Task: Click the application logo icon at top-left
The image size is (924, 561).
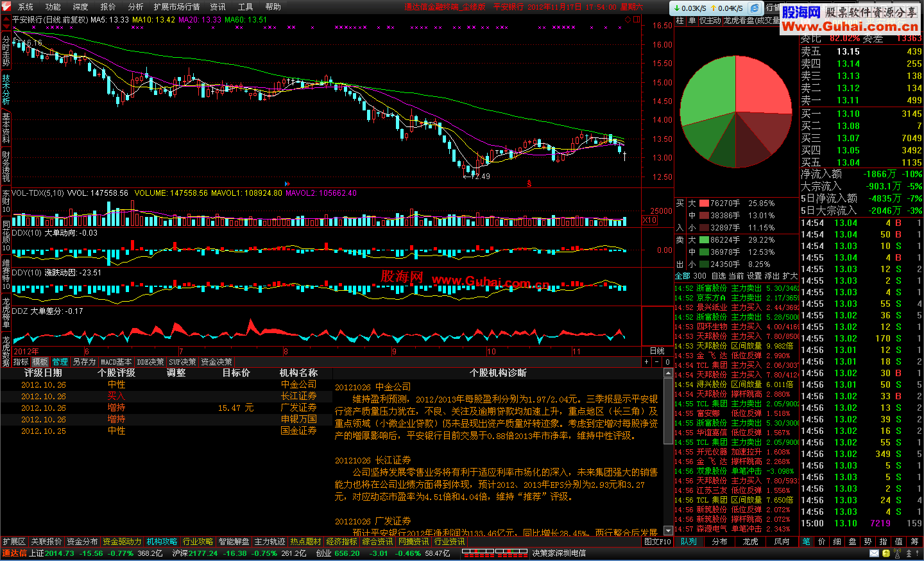Action: [6, 6]
